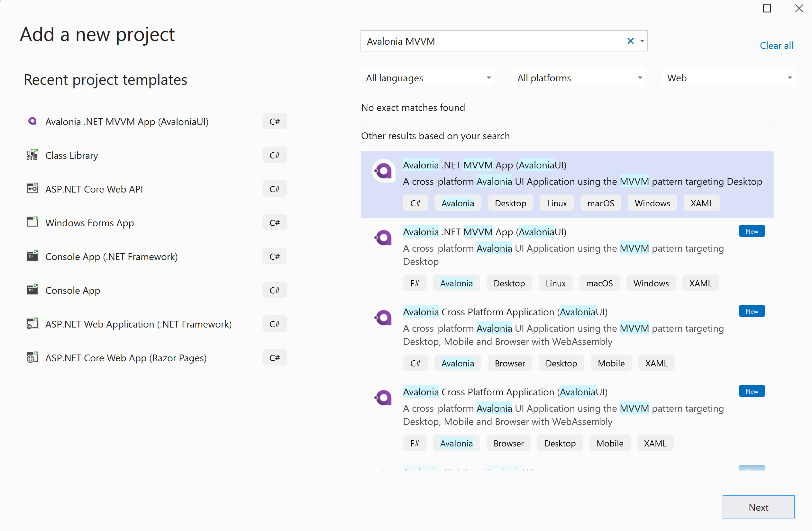Screen dimensions: 812x531
Task: Click the ASP.NET Core Web API icon
Action: coord(32,189)
